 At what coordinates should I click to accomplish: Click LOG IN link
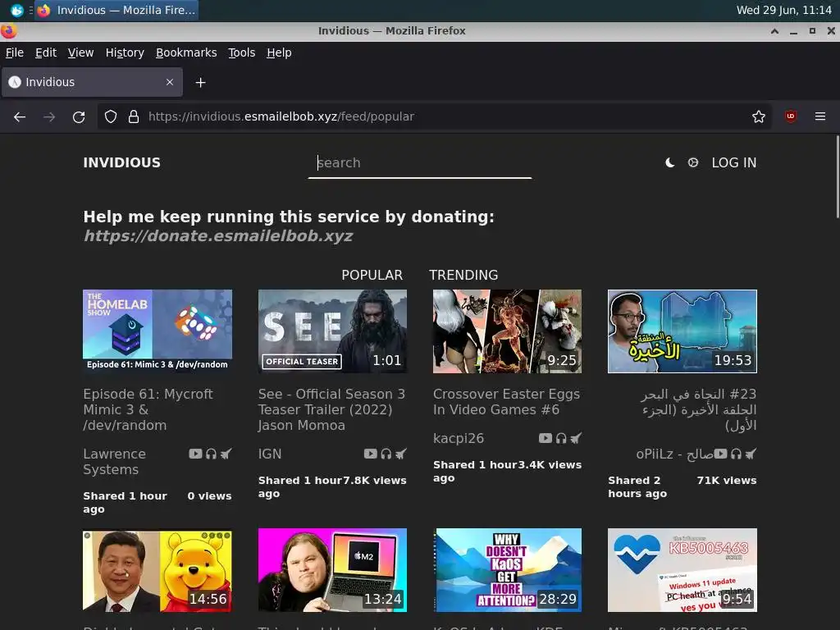[x=733, y=163]
